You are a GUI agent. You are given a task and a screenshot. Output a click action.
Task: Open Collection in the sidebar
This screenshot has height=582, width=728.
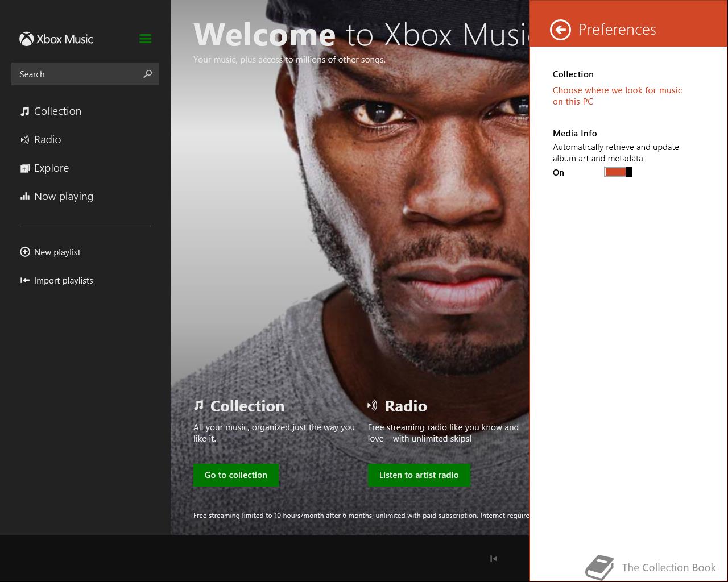57,111
